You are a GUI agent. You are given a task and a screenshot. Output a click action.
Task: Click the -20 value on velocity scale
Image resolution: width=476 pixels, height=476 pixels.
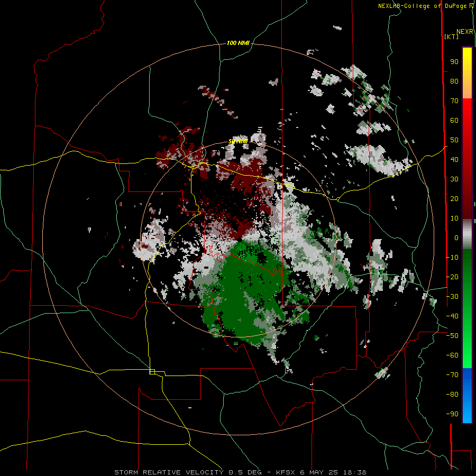[x=452, y=277]
